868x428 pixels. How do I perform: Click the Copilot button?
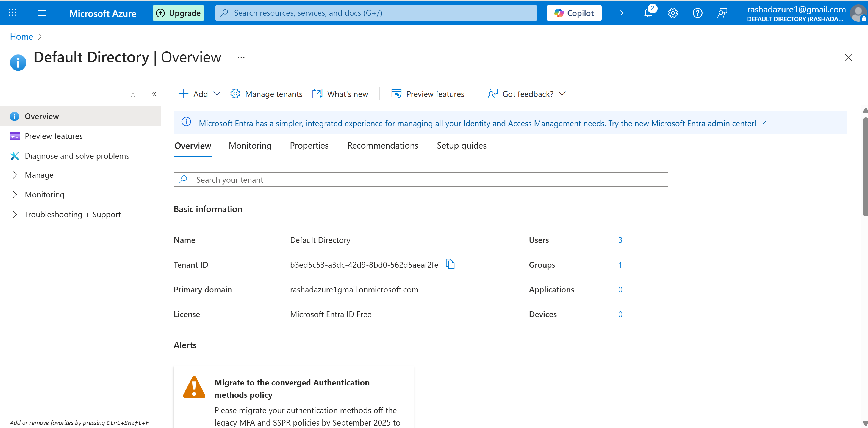pos(574,13)
